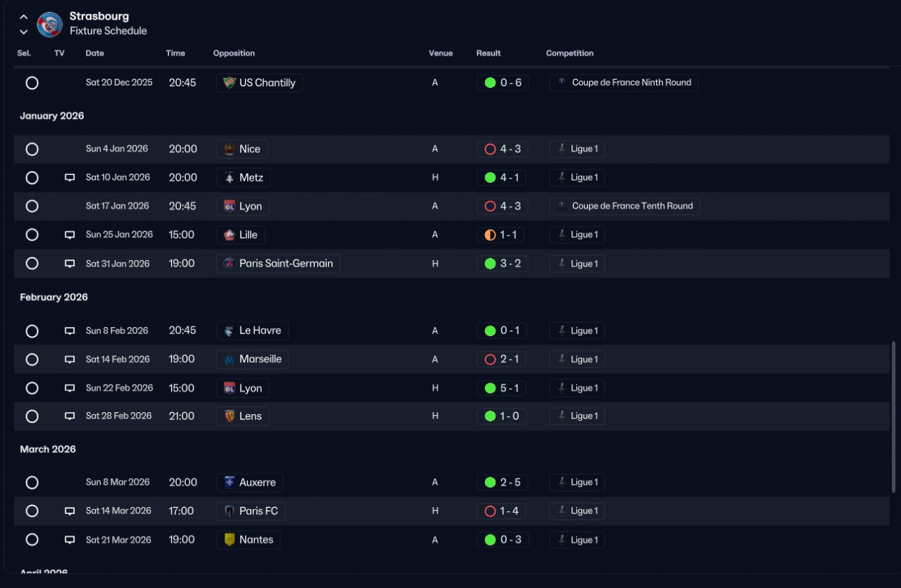Click the up chevron next to Strasbourg
This screenshot has height=588, width=901.
pos(24,17)
